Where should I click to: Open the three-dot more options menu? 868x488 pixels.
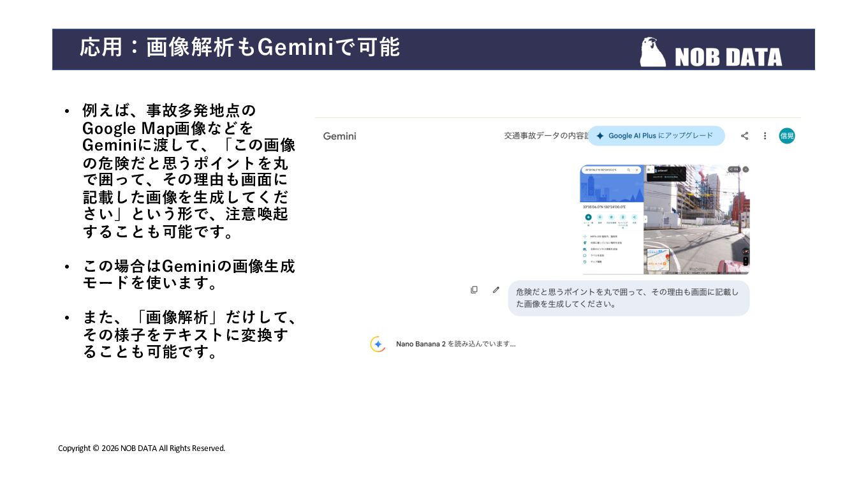coord(765,136)
